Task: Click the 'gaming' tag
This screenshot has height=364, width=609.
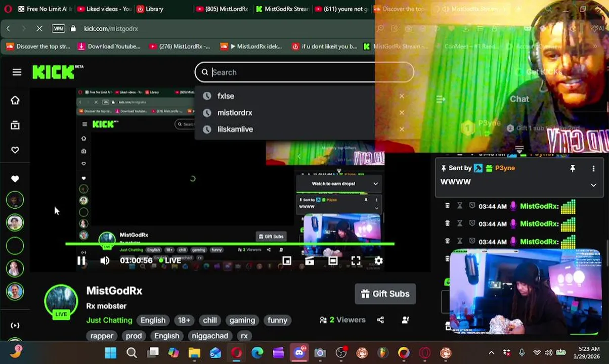Action: click(x=242, y=320)
